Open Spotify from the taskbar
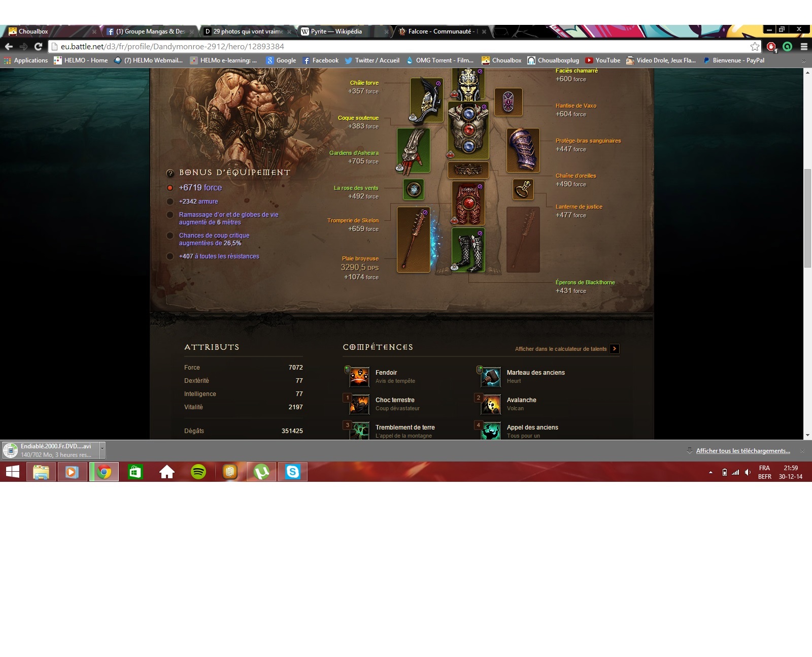This screenshot has width=812, height=657. click(x=198, y=472)
